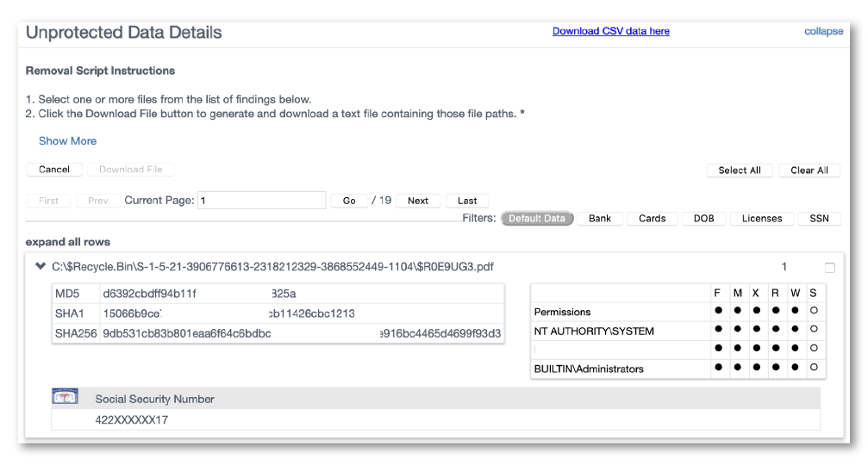Open the Download CSV data here link

610,31
